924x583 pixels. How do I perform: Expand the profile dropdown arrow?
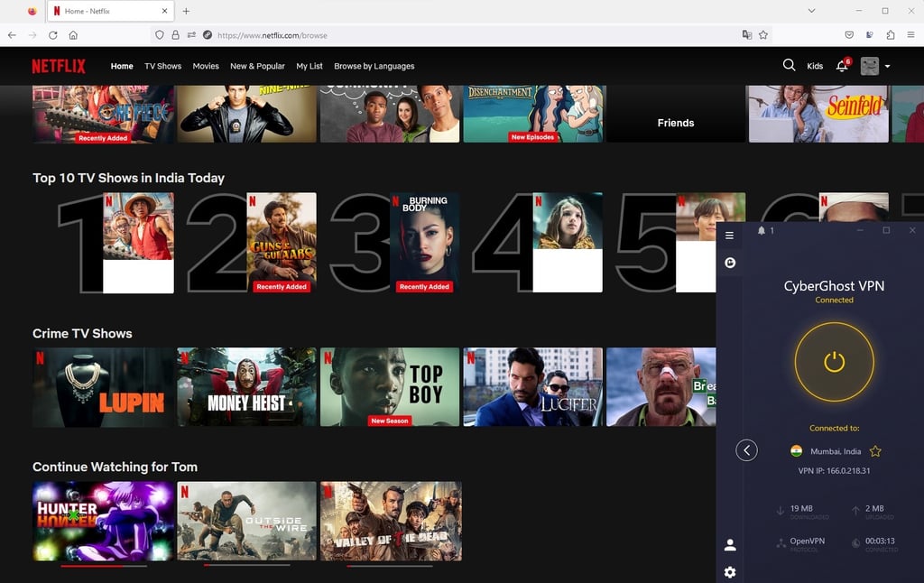pos(887,67)
